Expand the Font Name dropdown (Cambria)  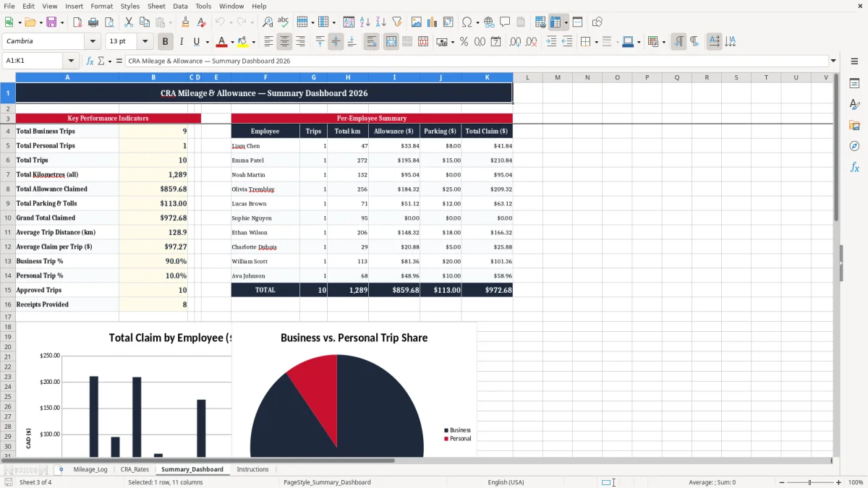click(93, 41)
